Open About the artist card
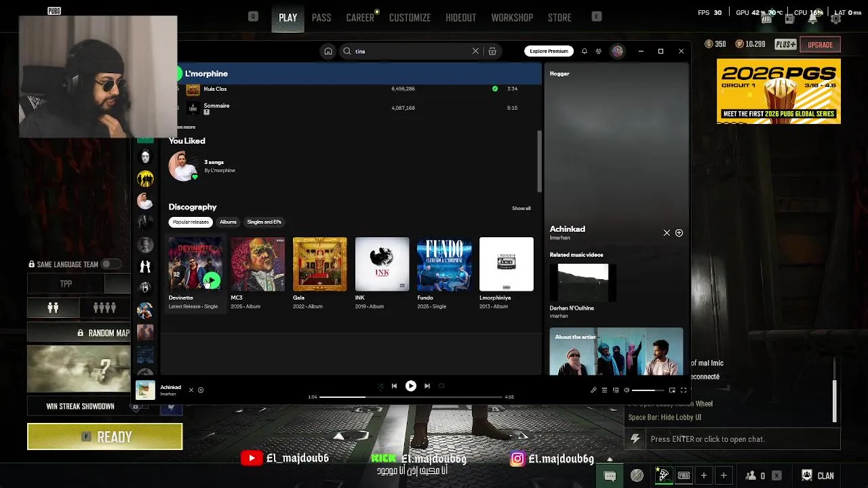 point(616,351)
